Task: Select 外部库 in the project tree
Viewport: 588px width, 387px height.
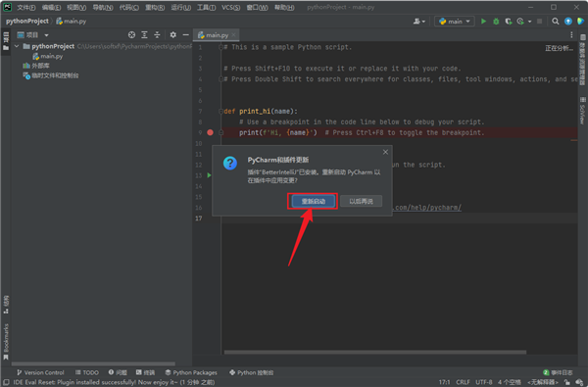Action: point(36,66)
